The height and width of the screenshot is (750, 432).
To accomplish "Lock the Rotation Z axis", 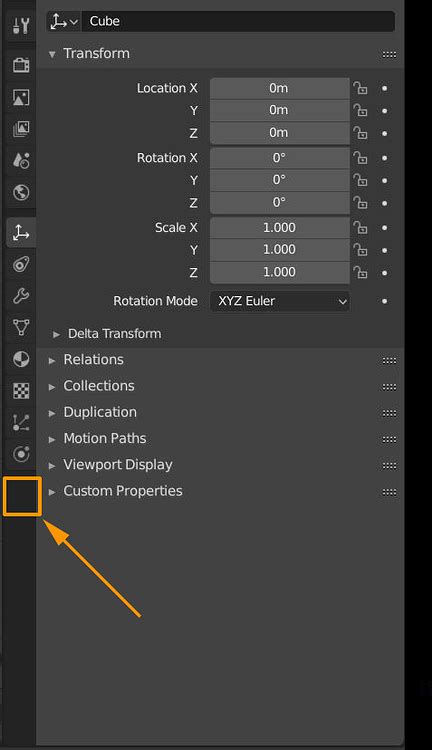I will pyautogui.click(x=360, y=203).
